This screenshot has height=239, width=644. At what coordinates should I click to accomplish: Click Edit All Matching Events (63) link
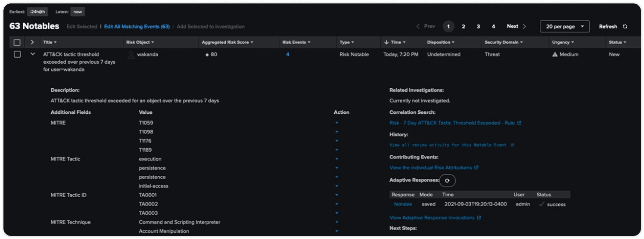pos(137,27)
